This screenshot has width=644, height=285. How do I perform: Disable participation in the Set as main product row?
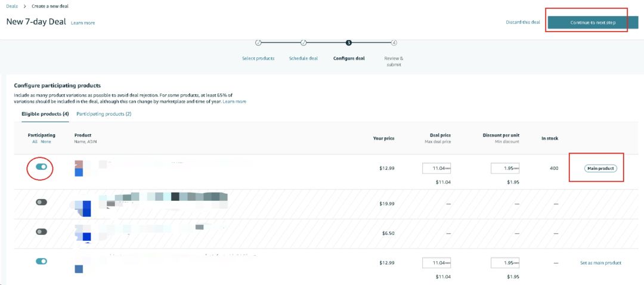click(x=41, y=261)
